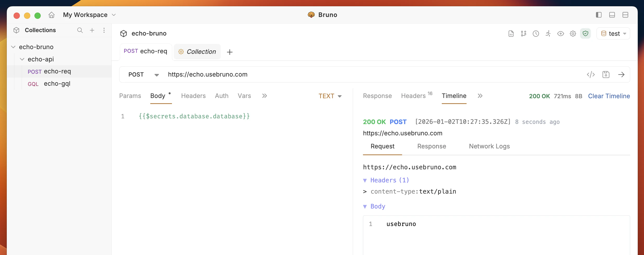The image size is (644, 255).
Task: Click the echo-bruno collection cube icon in header
Action: coord(123,33)
